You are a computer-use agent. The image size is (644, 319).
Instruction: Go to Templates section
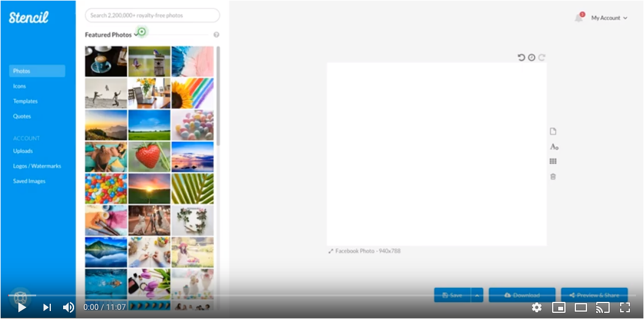pyautogui.click(x=25, y=101)
